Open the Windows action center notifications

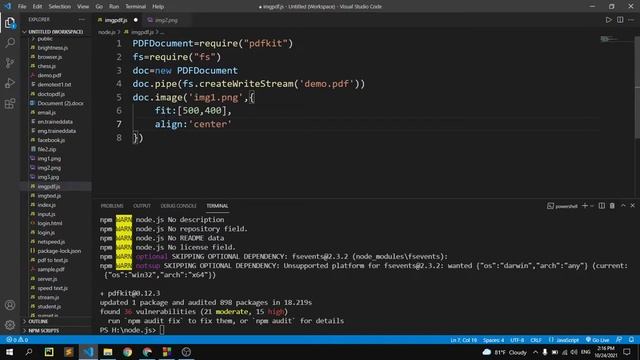point(627,352)
